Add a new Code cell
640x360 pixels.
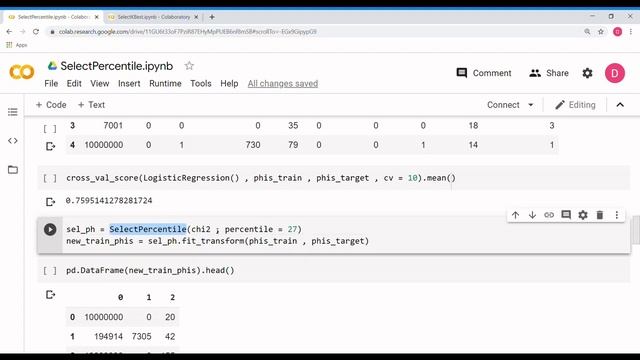point(51,105)
